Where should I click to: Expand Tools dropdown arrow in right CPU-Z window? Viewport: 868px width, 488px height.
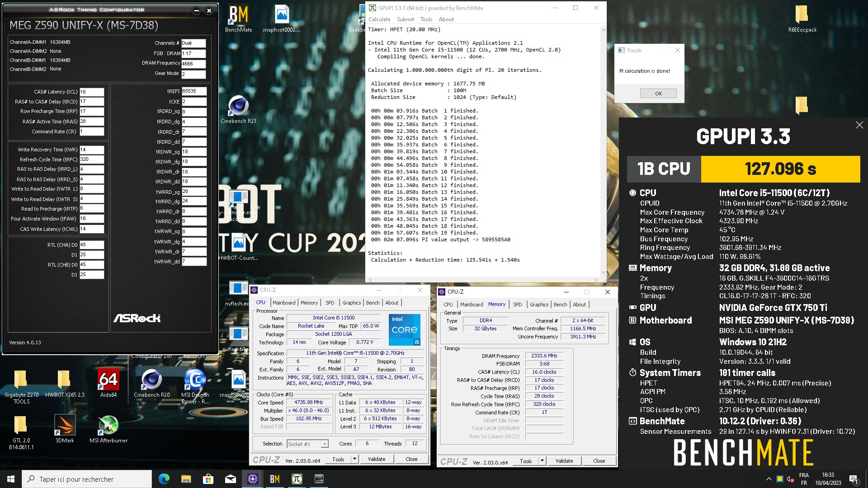tap(542, 461)
